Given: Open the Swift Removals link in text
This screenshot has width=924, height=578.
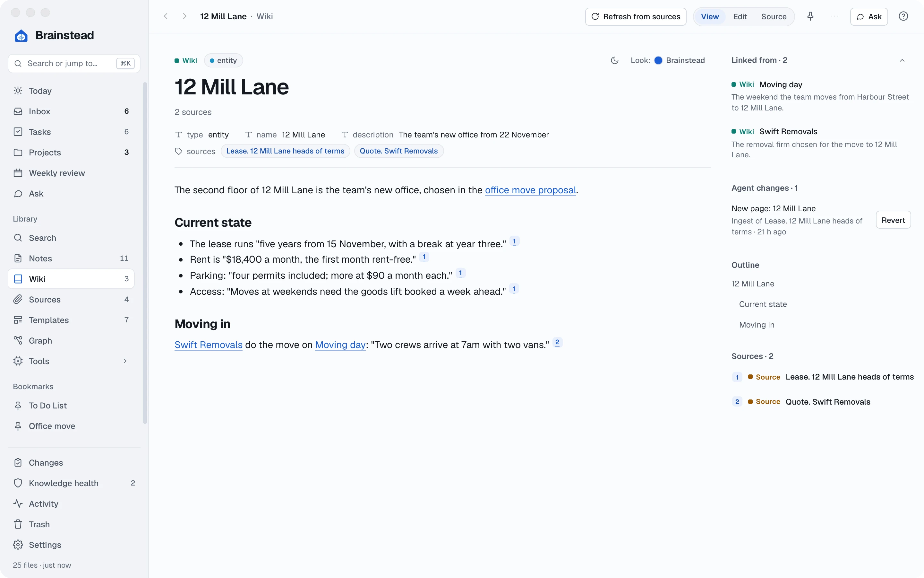Looking at the screenshot, I should pos(209,345).
